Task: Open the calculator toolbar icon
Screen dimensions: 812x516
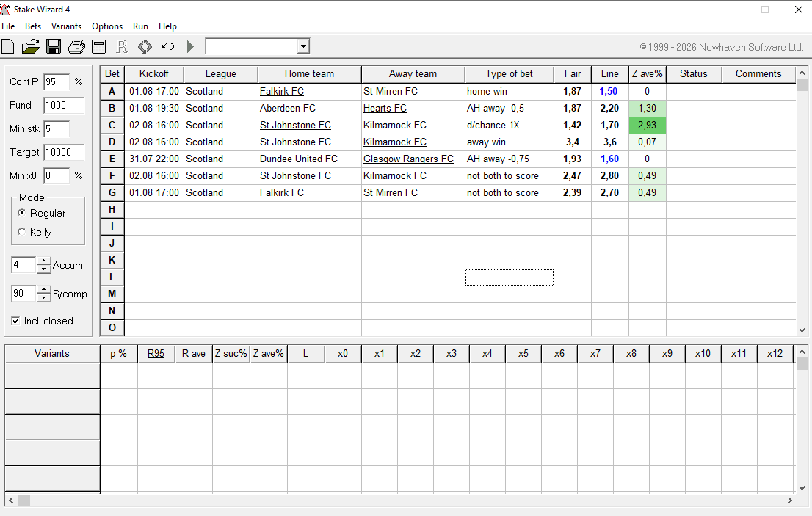Action: point(99,46)
